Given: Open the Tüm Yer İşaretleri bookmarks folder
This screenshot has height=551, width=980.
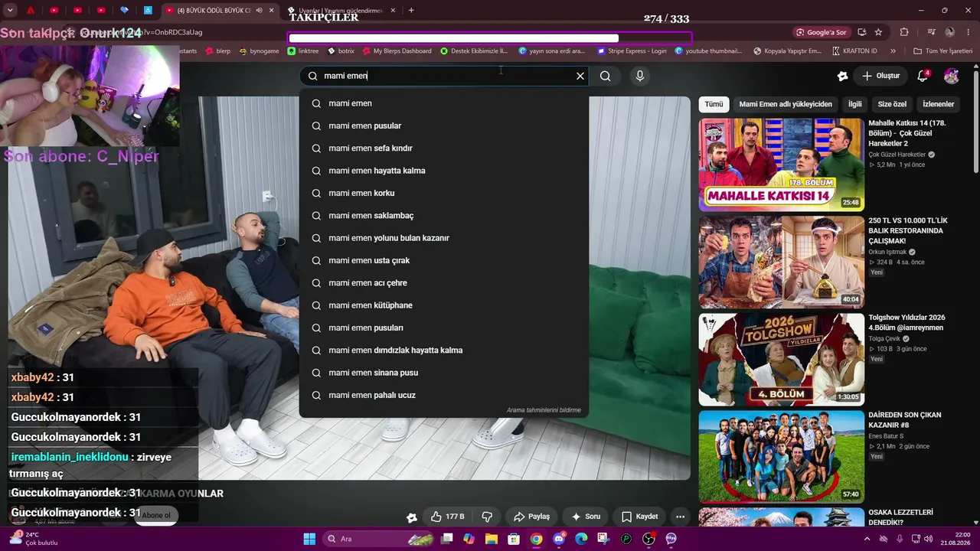Looking at the screenshot, I should click(x=942, y=51).
